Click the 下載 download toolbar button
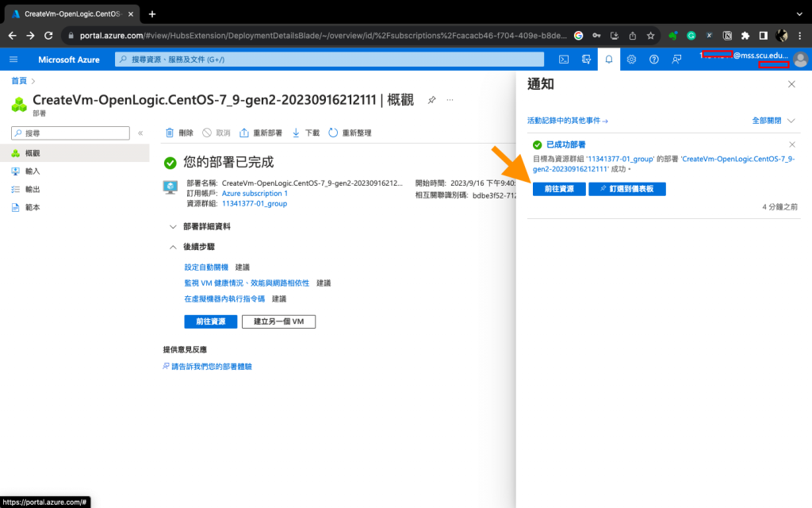Image resolution: width=812 pixels, height=508 pixels. [305, 133]
